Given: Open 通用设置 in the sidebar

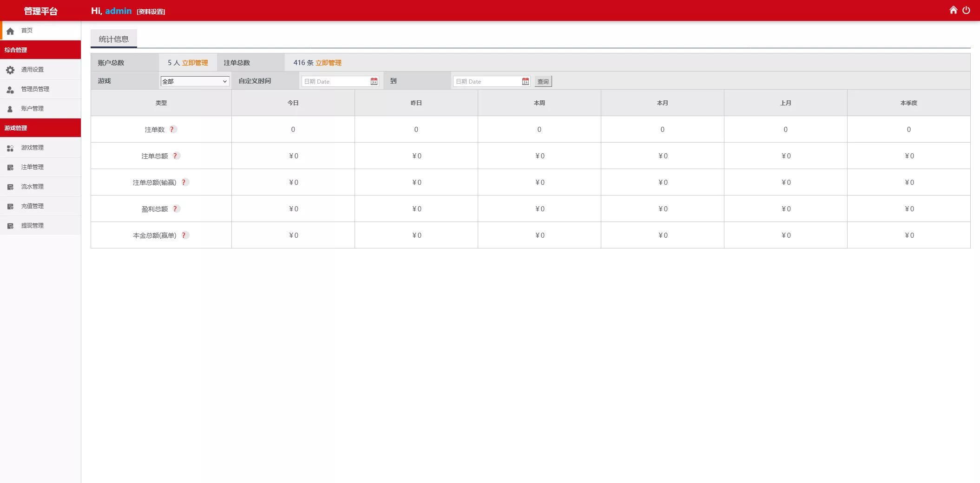Looking at the screenshot, I should tap(40, 69).
